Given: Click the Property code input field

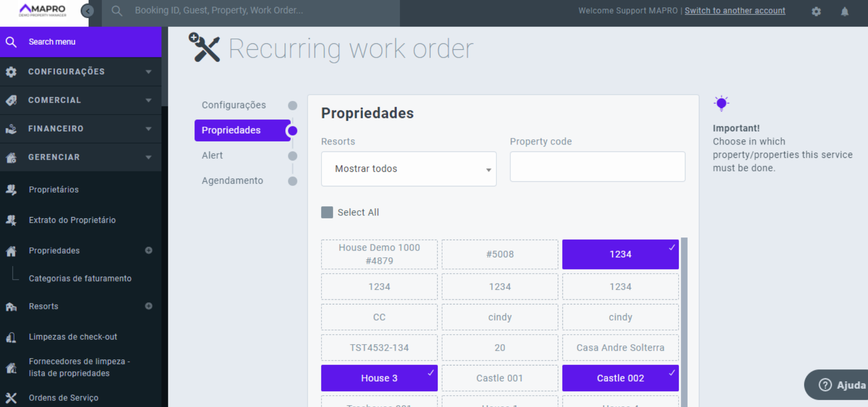Looking at the screenshot, I should click(597, 167).
